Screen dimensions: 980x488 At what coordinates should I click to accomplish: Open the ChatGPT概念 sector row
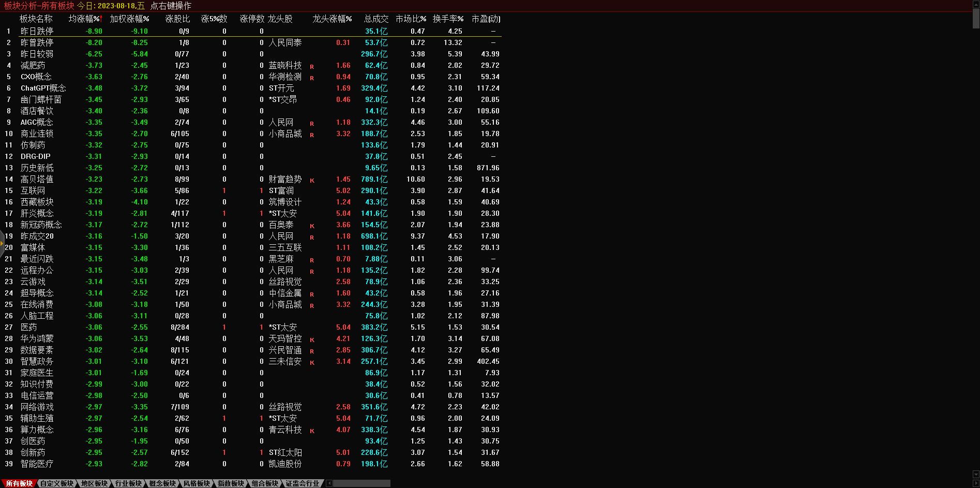coord(43,88)
